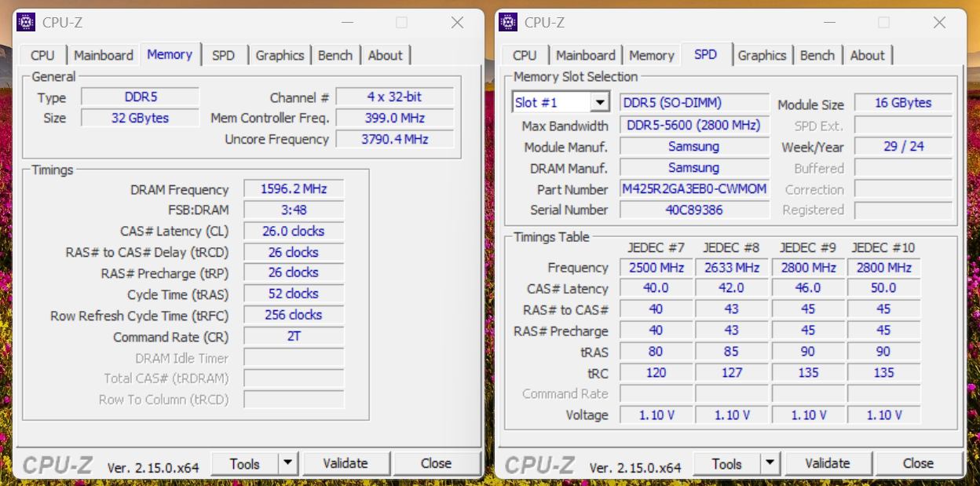Click JEDEC #7 frequency 2500 MHz cell
Screen dimensions: 980x486
point(656,268)
